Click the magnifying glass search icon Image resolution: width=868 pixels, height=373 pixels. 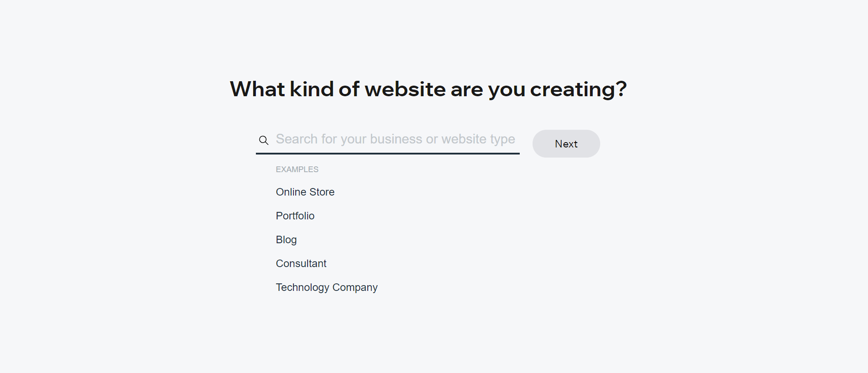pos(264,140)
